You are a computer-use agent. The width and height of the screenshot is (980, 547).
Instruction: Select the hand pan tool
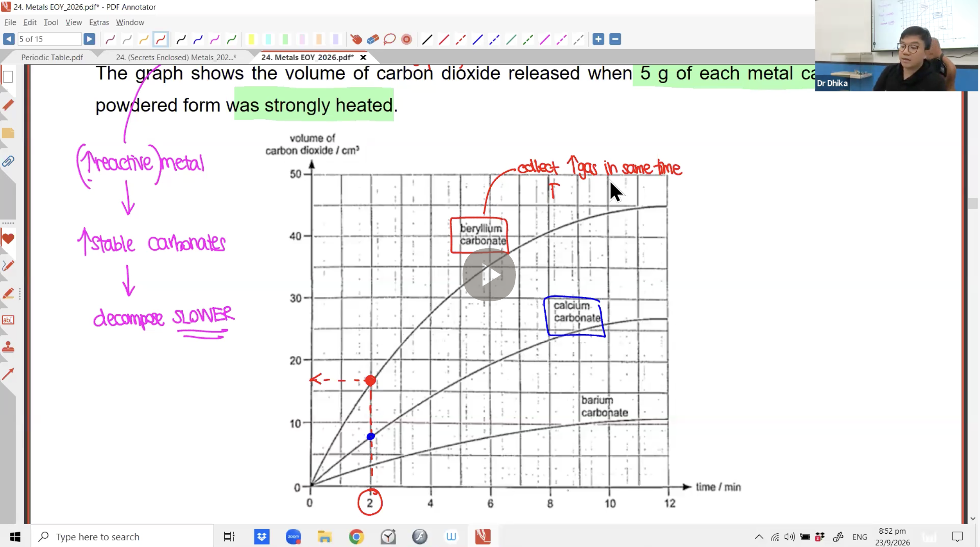356,39
